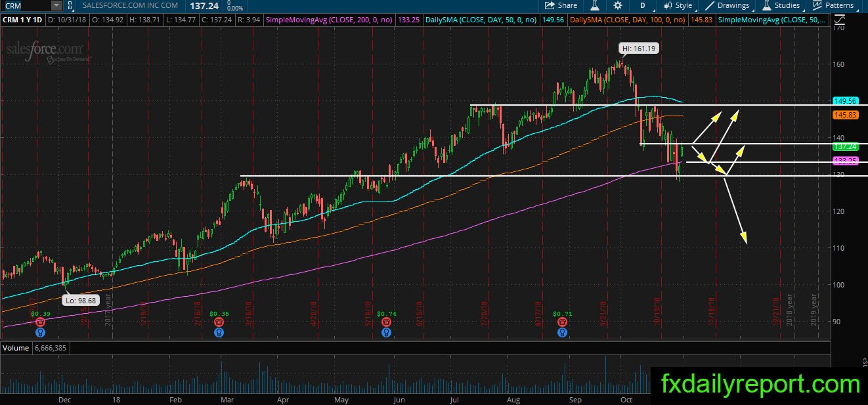868x405 pixels.
Task: Click the 160 price axis label
Action: [x=838, y=64]
